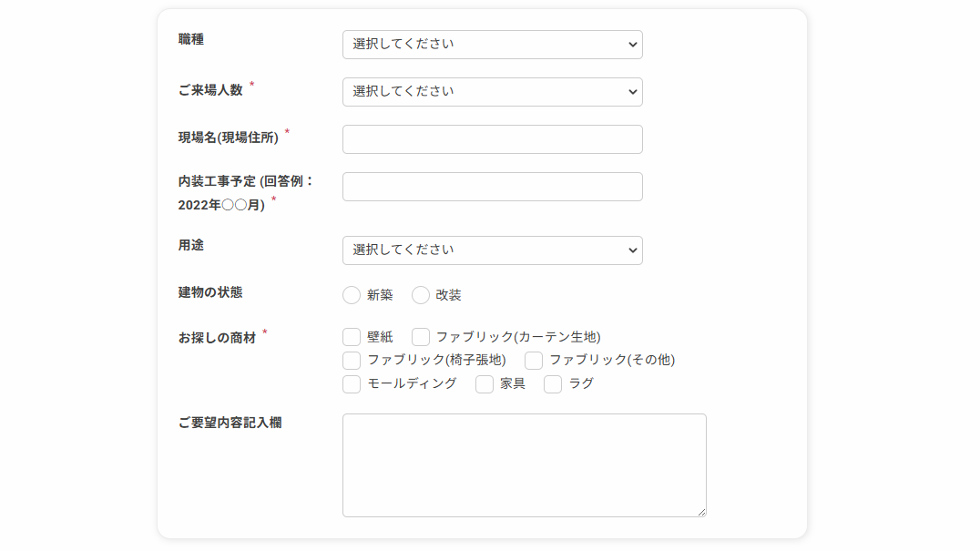
Task: Click inside the ご要望内容記入欄 textarea
Action: tap(525, 465)
